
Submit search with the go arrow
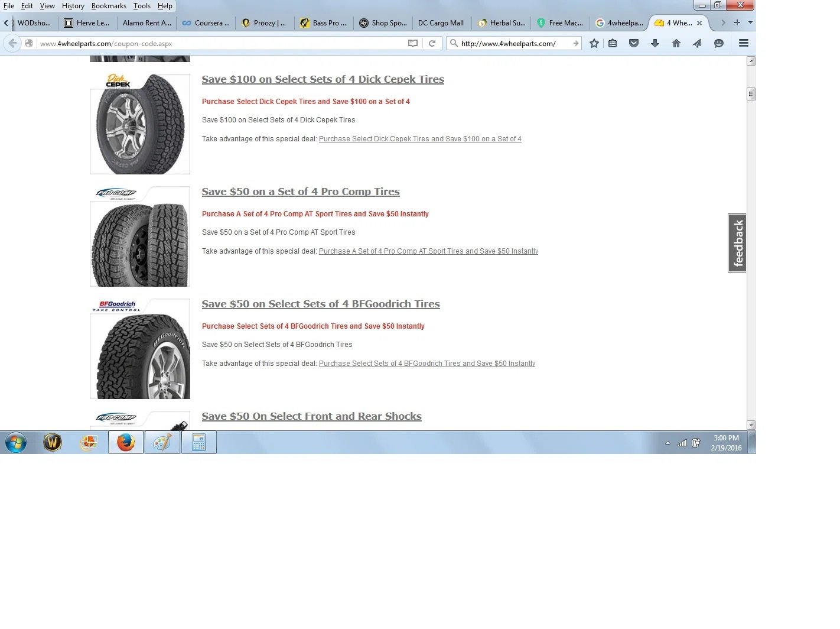click(576, 43)
